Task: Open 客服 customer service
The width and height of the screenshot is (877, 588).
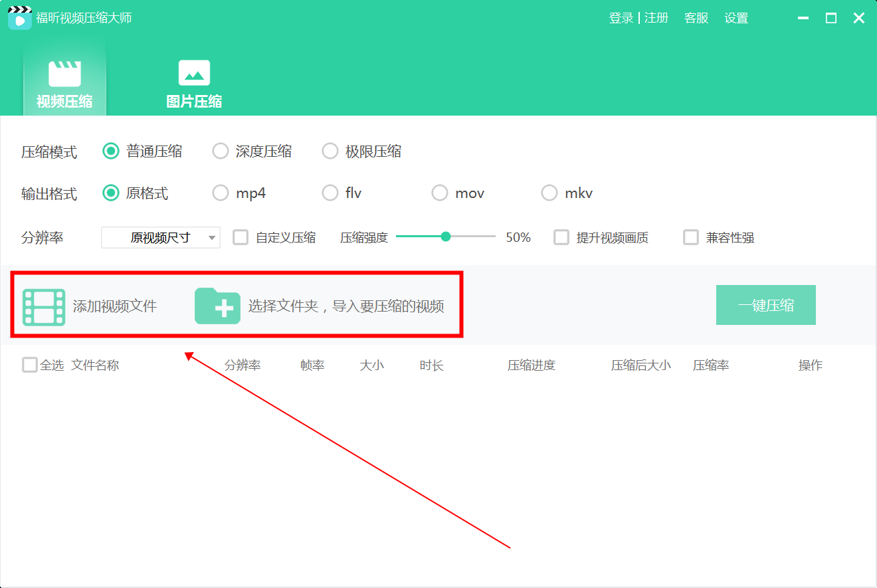Action: pos(696,18)
